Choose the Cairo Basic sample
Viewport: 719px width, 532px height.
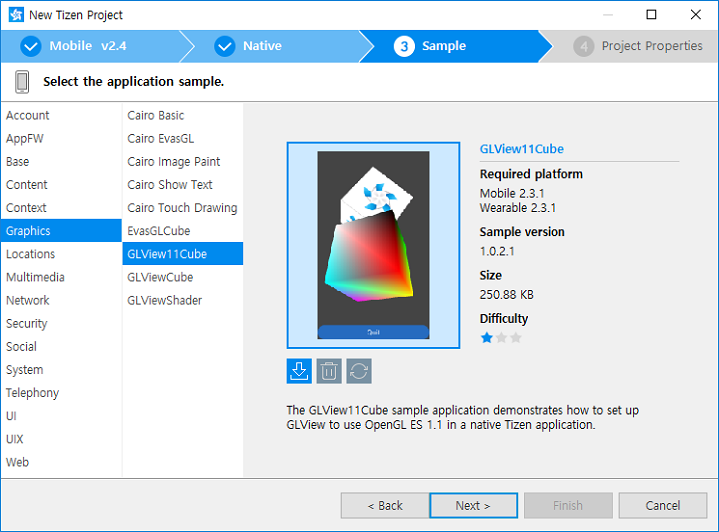156,115
